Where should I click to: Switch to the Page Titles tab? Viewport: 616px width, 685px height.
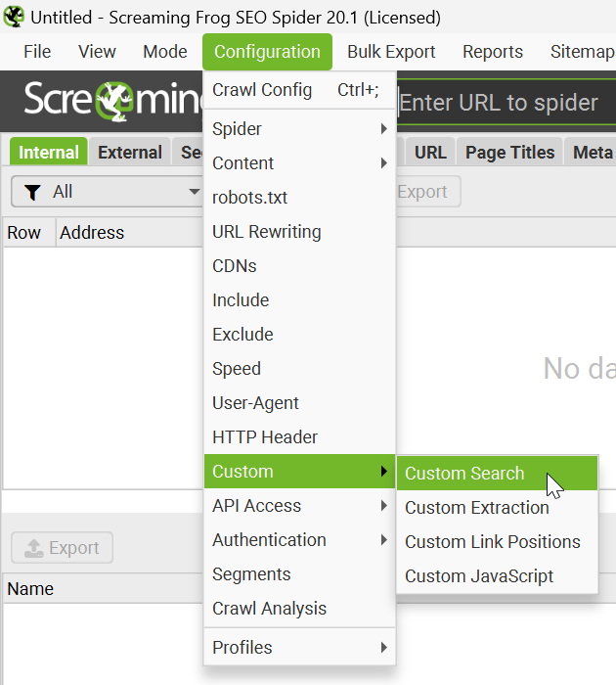coord(510,152)
